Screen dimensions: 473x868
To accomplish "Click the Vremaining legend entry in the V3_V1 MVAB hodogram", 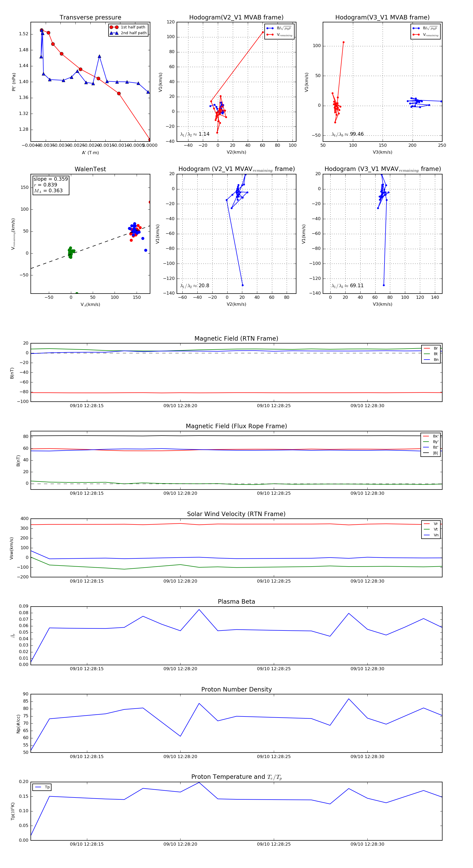I will click(425, 35).
